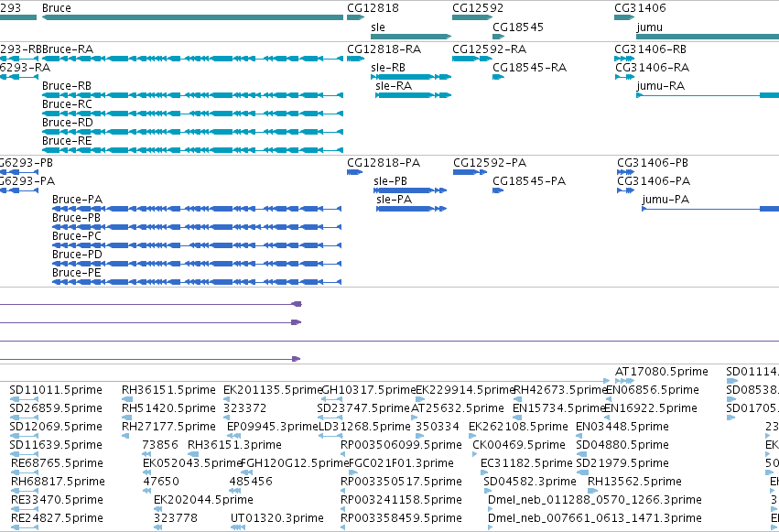Select the CG12818-PA protein label
Viewport: 779px width, 532px height.
click(x=384, y=163)
